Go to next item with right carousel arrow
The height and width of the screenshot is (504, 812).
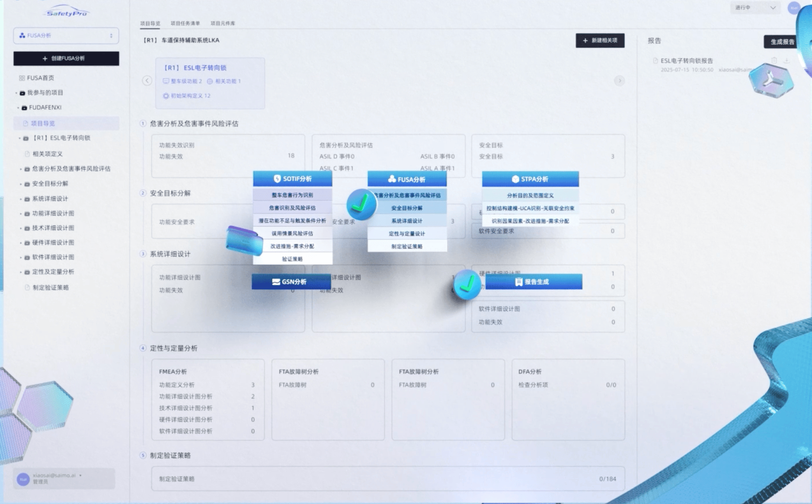pyautogui.click(x=619, y=81)
